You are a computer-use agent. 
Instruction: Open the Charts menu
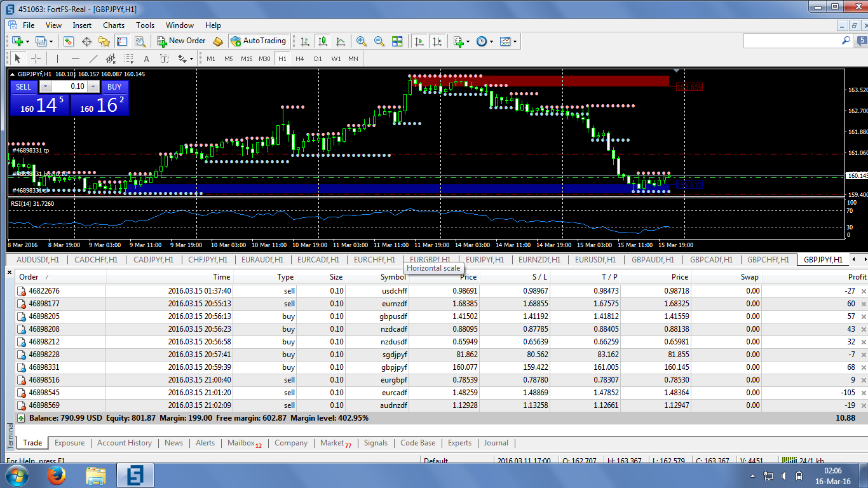click(114, 25)
